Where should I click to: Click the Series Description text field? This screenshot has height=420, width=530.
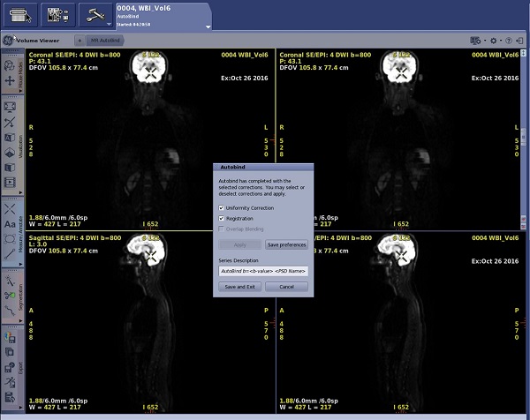(x=264, y=271)
